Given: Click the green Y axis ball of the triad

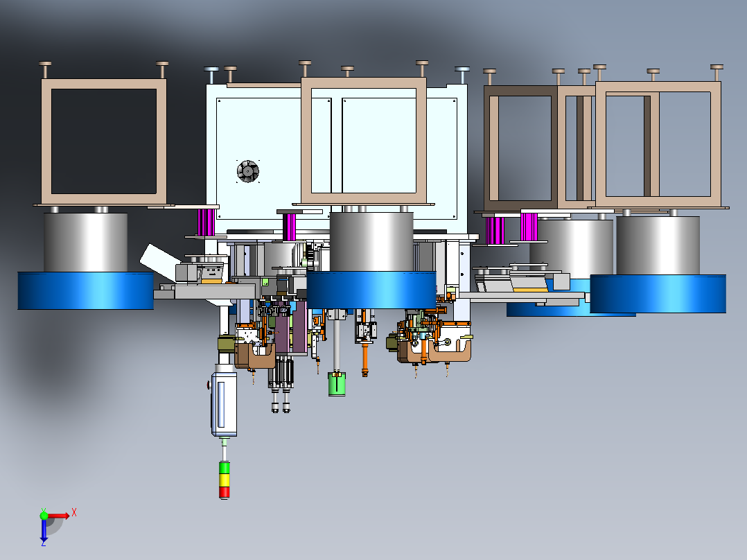Looking at the screenshot, I should 44,515.
